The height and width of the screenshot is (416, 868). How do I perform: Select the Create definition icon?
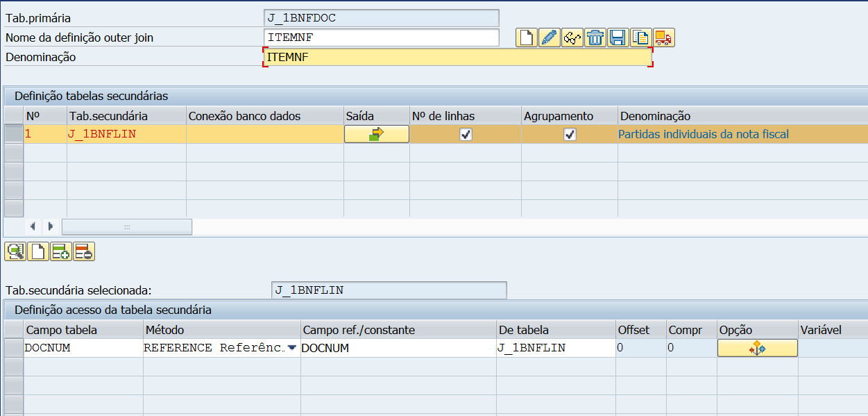pos(526,38)
